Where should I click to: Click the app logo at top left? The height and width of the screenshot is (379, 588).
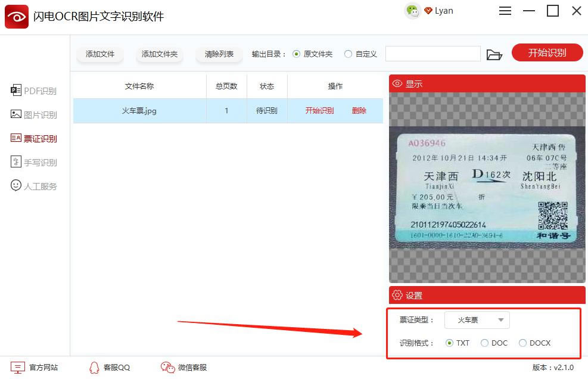(x=16, y=16)
